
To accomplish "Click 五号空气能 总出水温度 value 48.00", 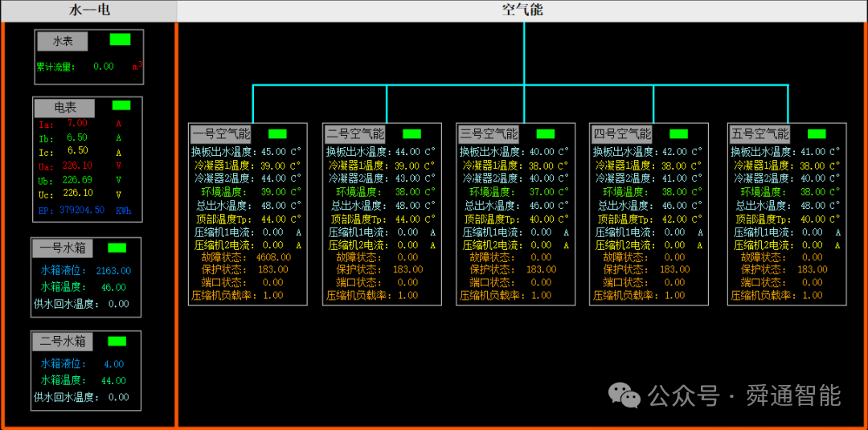I will 813,205.
